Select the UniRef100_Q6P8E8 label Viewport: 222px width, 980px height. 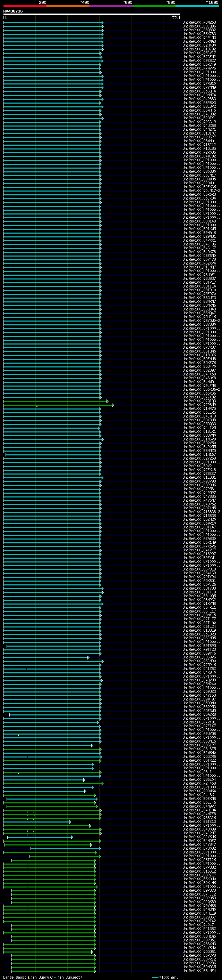click(199, 569)
